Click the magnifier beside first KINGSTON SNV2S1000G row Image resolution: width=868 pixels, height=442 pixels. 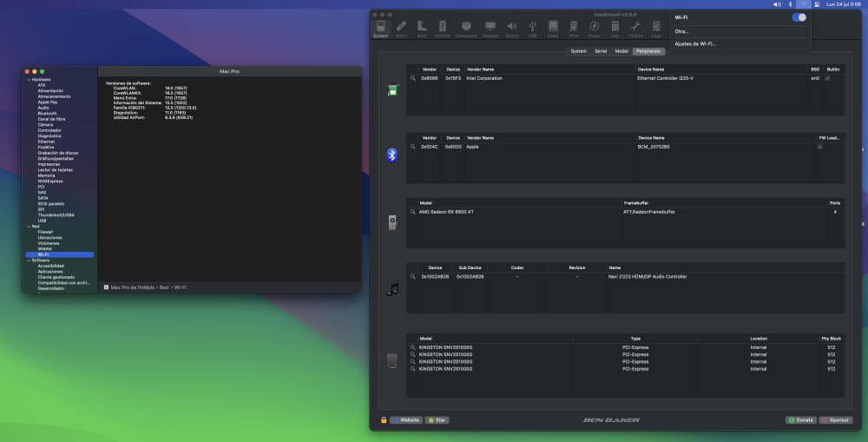pos(412,347)
